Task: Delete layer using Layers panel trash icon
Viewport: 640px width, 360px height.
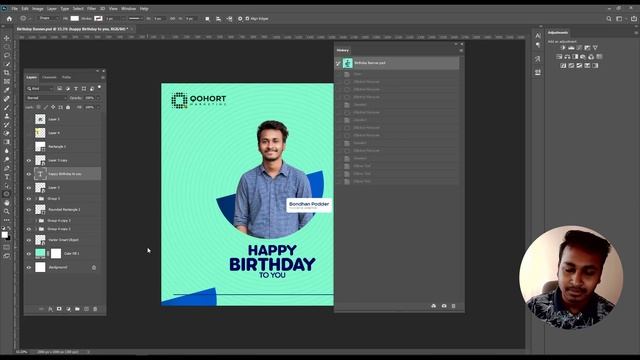Action: [95, 309]
